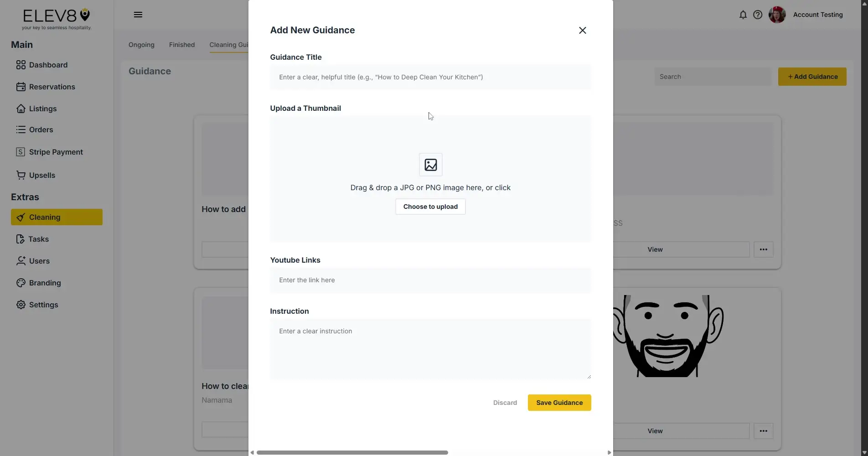The width and height of the screenshot is (868, 456).
Task: Switch to the Ongoing tab
Action: pos(141,45)
